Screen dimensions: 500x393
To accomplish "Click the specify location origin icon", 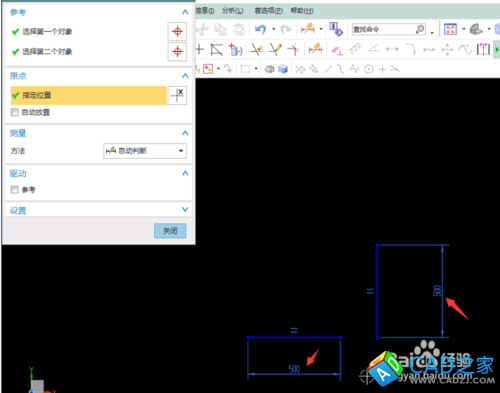I will pyautogui.click(x=177, y=96).
